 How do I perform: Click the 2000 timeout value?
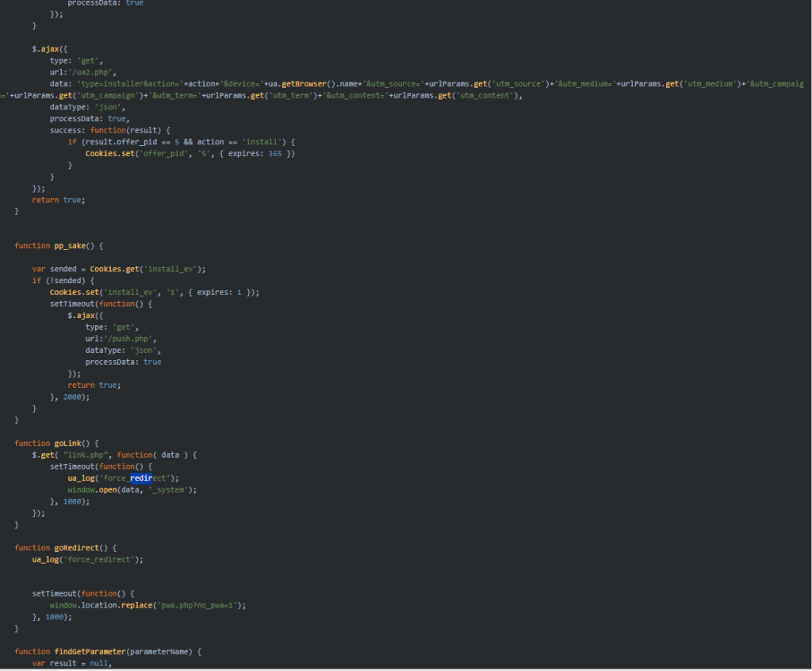point(75,397)
